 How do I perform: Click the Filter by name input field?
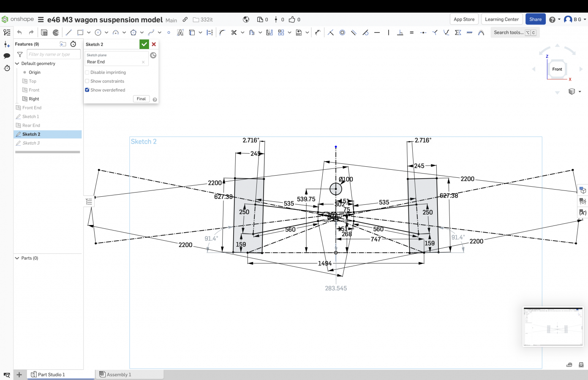point(53,54)
